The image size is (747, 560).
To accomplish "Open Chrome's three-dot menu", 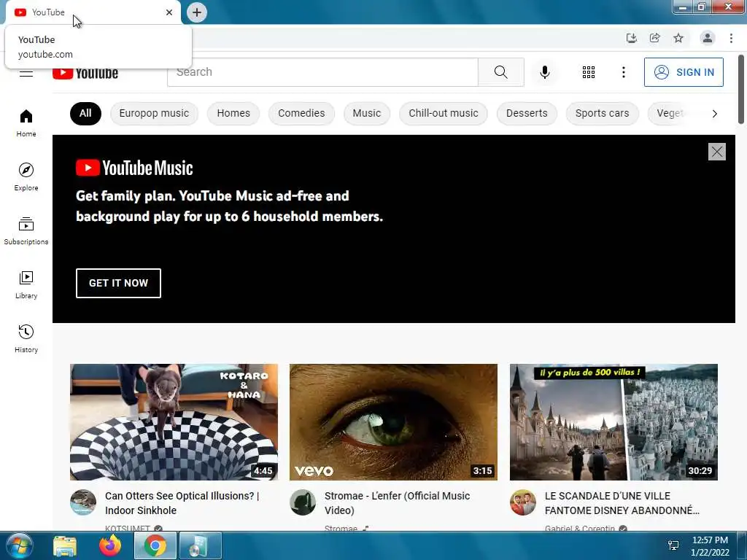I will [x=731, y=38].
